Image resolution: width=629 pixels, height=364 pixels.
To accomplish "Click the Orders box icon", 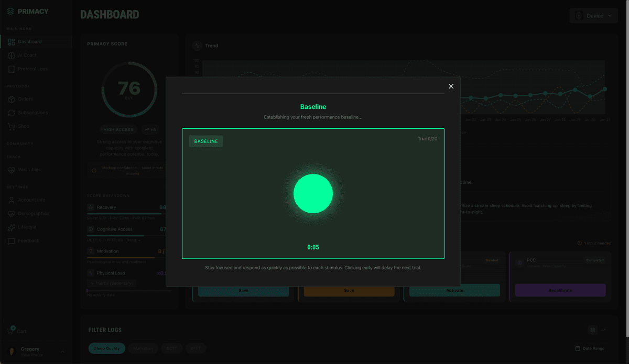I will [12, 99].
